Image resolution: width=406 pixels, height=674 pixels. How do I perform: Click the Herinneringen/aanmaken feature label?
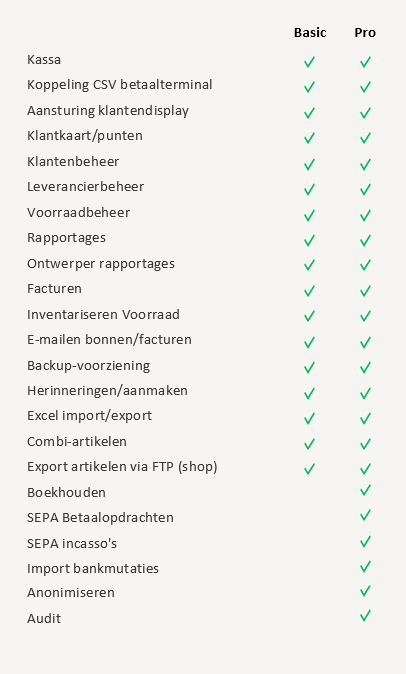[x=107, y=391]
